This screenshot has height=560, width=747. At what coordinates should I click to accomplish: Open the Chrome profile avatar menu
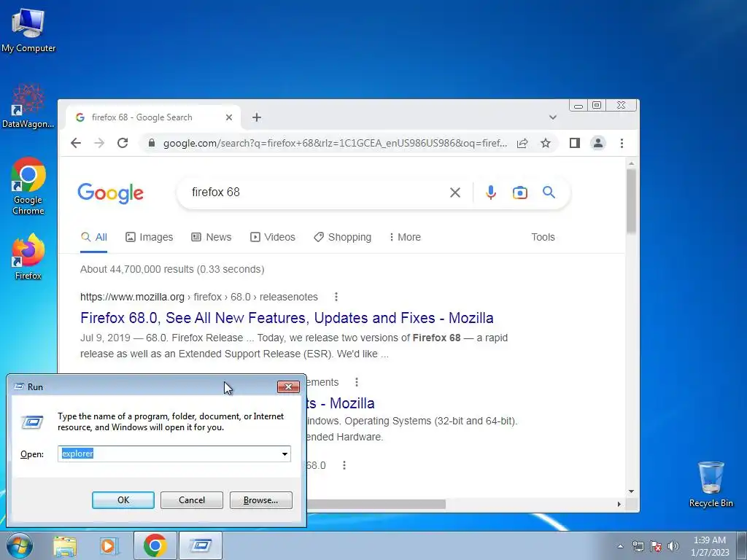(x=598, y=143)
